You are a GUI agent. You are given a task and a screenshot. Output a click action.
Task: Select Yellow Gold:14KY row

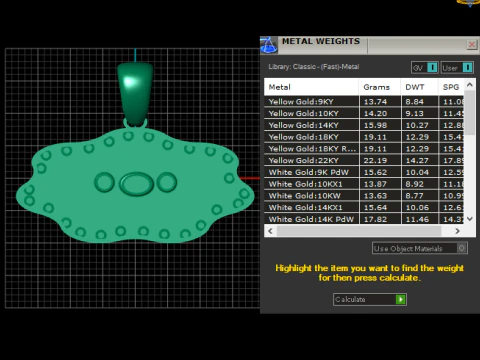(364, 125)
